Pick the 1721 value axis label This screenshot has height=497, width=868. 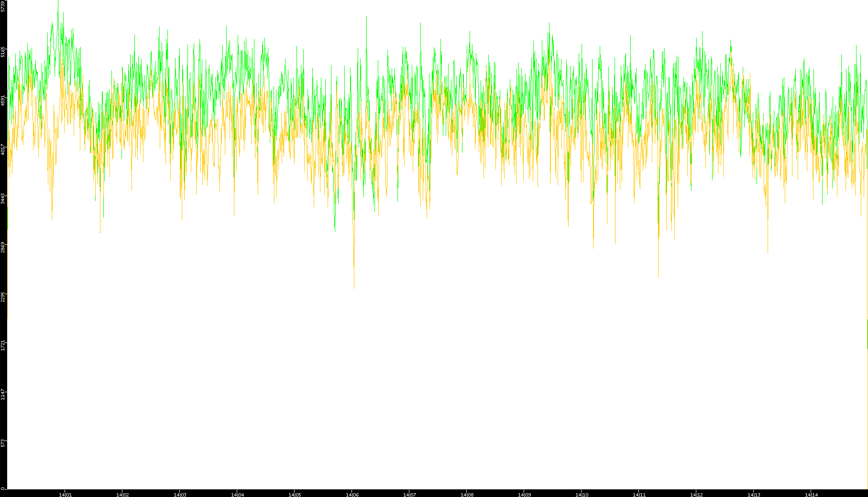(x=3, y=345)
